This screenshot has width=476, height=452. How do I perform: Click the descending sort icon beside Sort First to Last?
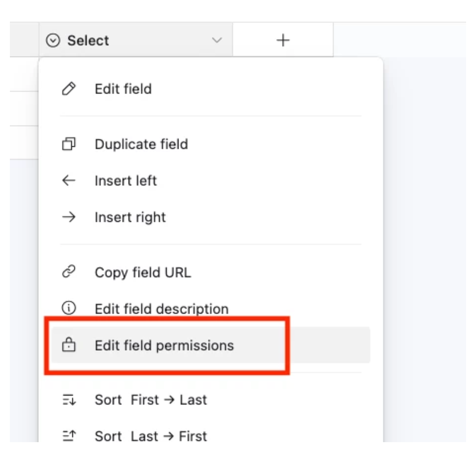[68, 400]
